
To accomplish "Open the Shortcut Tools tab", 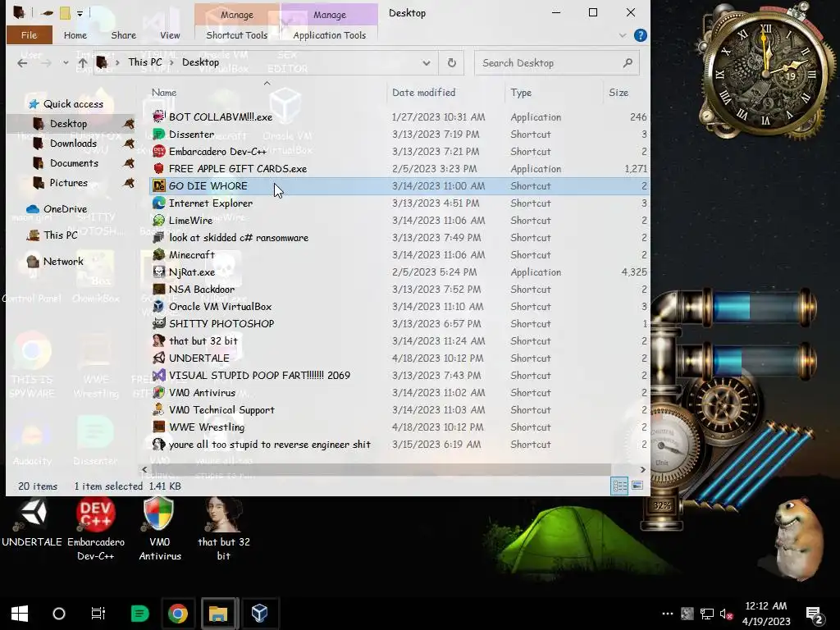I will point(236,35).
